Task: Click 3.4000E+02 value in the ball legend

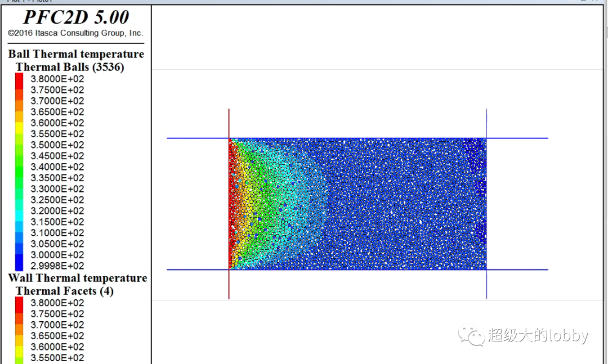Action: pos(57,167)
